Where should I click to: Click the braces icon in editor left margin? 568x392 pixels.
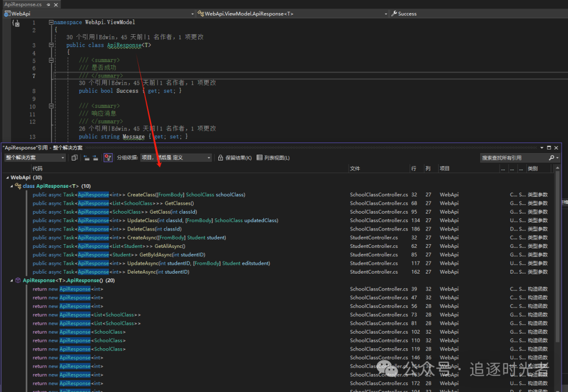(16, 23)
